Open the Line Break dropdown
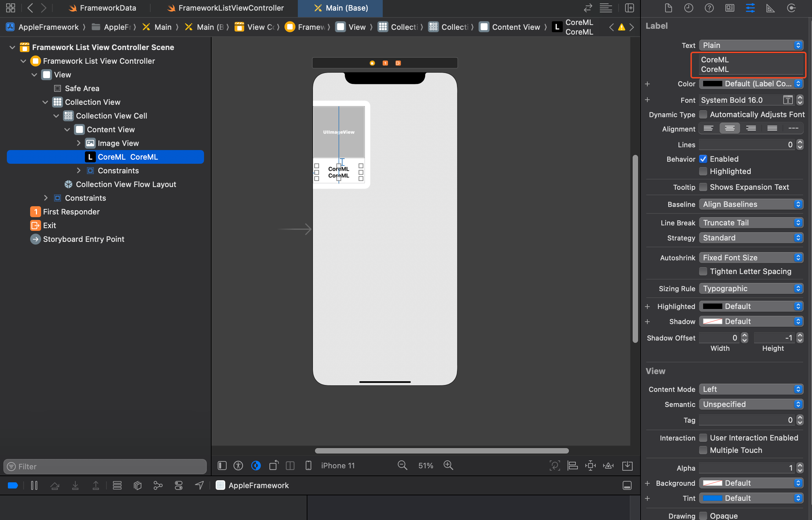The height and width of the screenshot is (520, 812). pyautogui.click(x=751, y=223)
